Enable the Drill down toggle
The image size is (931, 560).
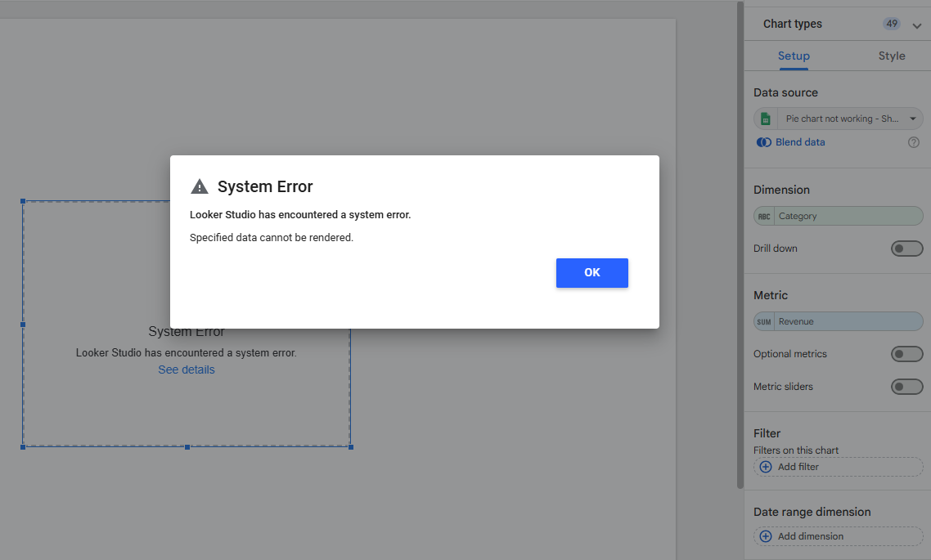point(906,248)
